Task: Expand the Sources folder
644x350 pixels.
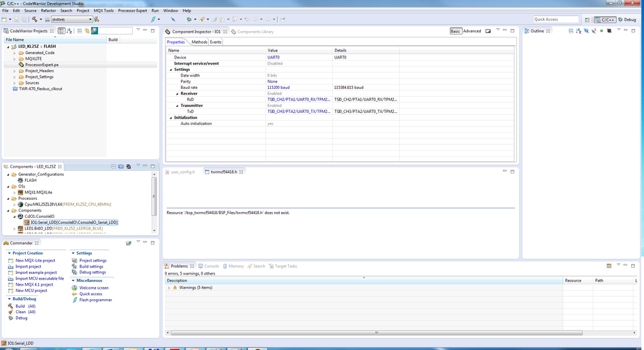Action: 15,83
